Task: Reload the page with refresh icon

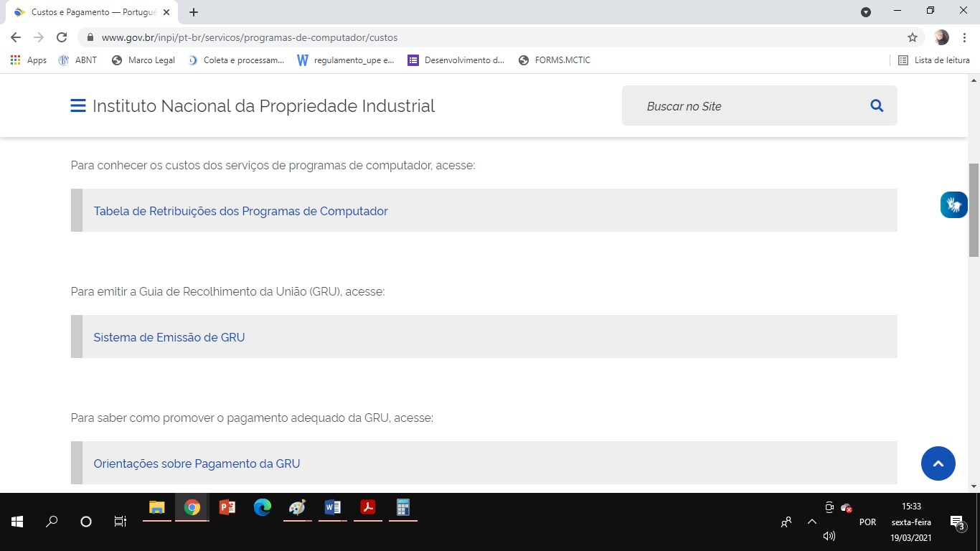Action: pos(62,37)
